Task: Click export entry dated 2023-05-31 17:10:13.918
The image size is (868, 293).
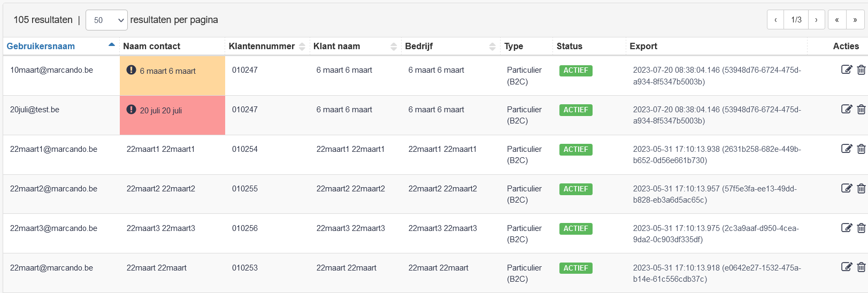Action: click(717, 273)
